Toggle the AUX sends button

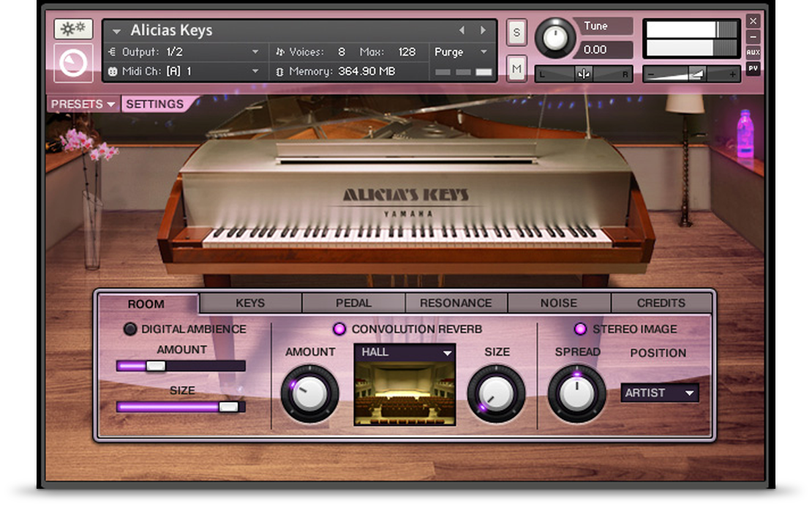[753, 52]
